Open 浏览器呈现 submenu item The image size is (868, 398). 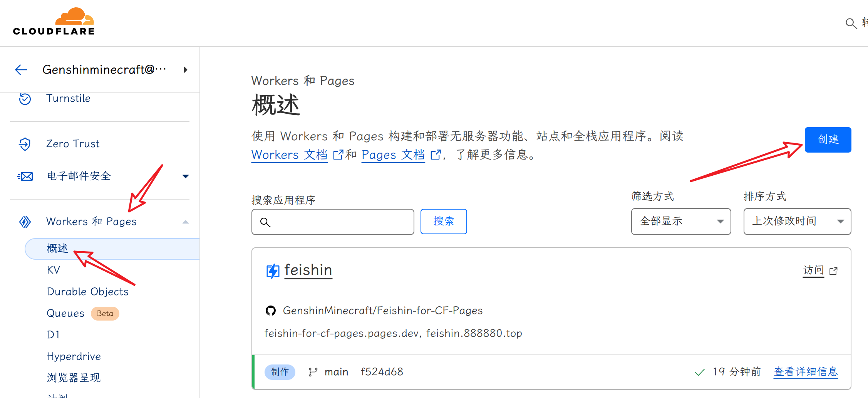pyautogui.click(x=74, y=378)
